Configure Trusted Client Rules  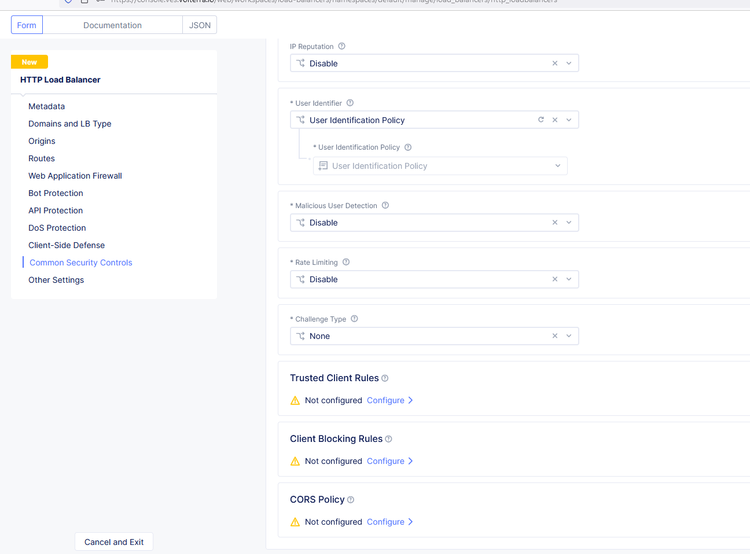pyautogui.click(x=389, y=400)
